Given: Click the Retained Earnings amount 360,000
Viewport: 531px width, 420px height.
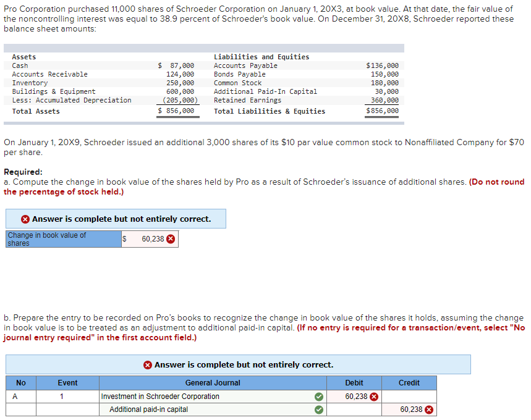Looking at the screenshot, I should point(384,100).
